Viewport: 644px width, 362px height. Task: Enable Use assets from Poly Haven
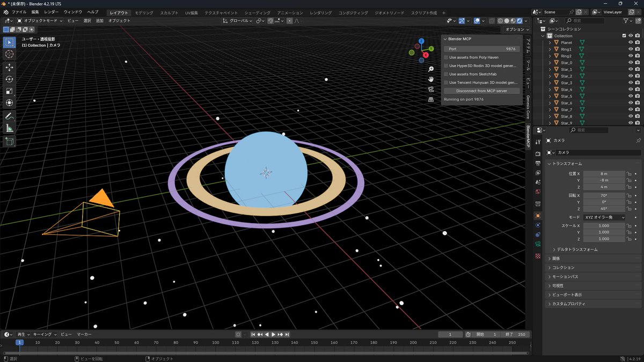(x=446, y=57)
